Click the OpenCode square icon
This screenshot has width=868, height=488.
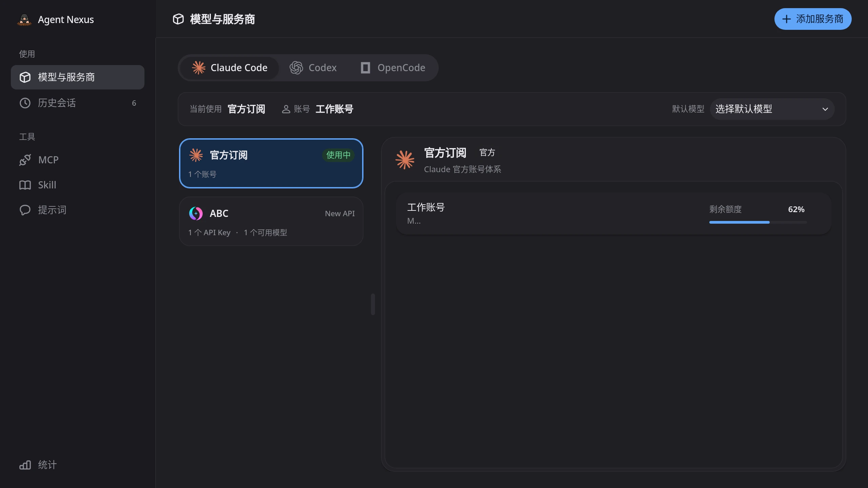(365, 68)
